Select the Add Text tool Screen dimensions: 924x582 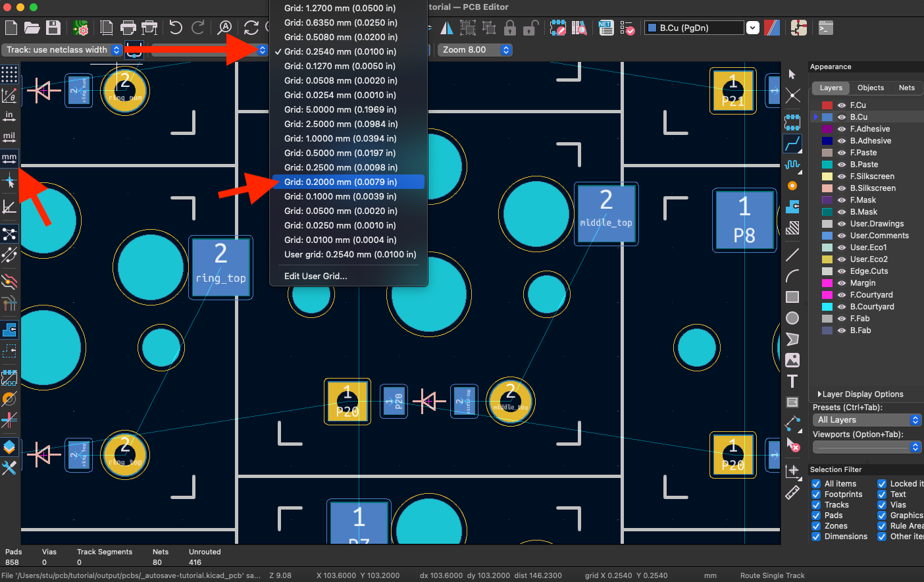(792, 381)
